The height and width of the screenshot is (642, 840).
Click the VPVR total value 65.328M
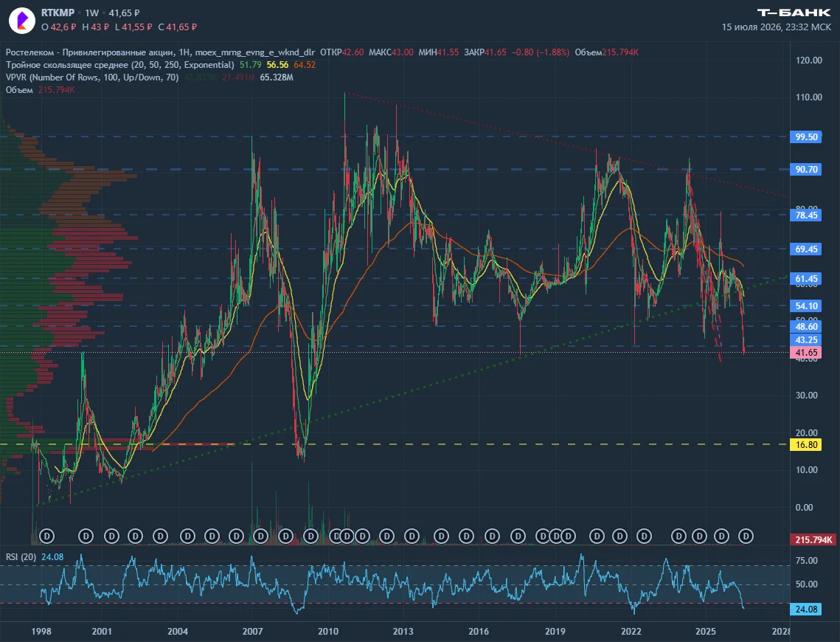277,77
